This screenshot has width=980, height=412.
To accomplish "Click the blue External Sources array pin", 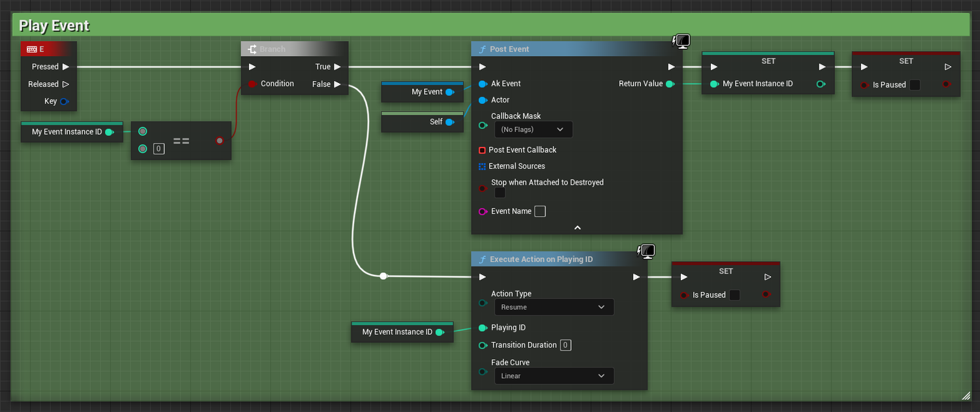I will tap(482, 166).
